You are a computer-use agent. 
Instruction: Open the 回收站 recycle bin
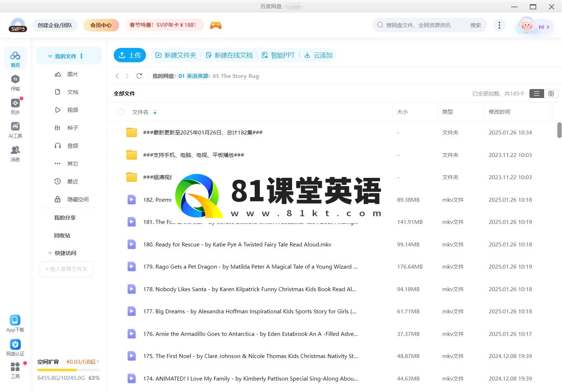coord(62,235)
